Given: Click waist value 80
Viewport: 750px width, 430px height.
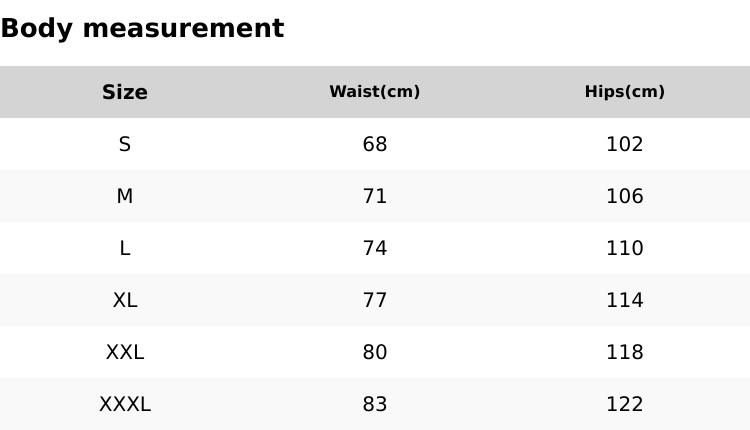Looking at the screenshot, I should pyautogui.click(x=375, y=352).
